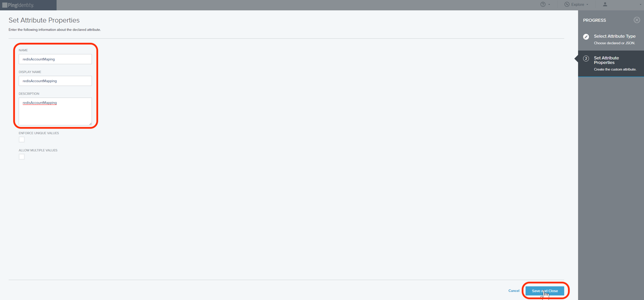Image resolution: width=644 pixels, height=300 pixels.
Task: Open the user profile icon
Action: pyautogui.click(x=605, y=4)
